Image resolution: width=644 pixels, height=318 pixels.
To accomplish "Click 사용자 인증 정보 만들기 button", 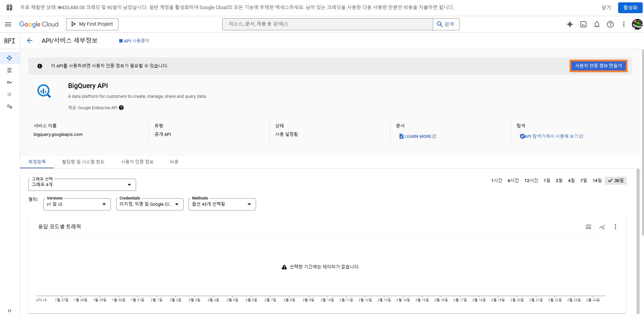I will click(x=599, y=66).
